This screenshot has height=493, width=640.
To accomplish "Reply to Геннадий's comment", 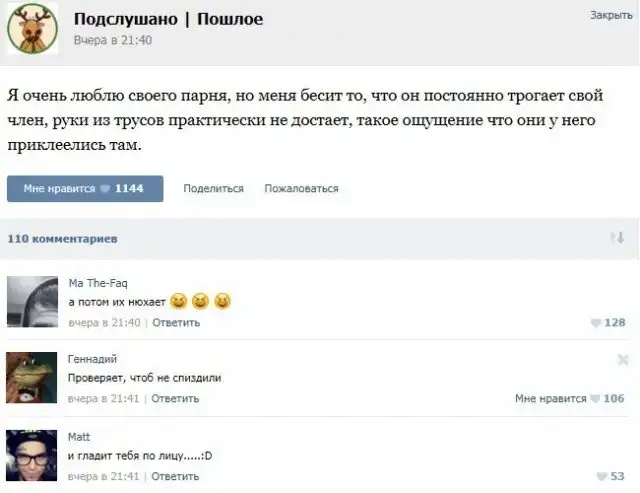I will pyautogui.click(x=175, y=398).
